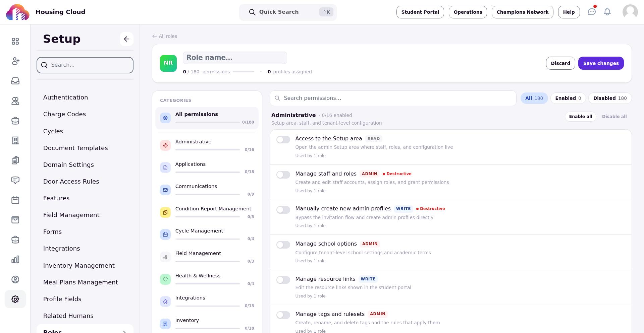Select All permissions category
The height and width of the screenshot is (333, 644).
click(x=207, y=118)
